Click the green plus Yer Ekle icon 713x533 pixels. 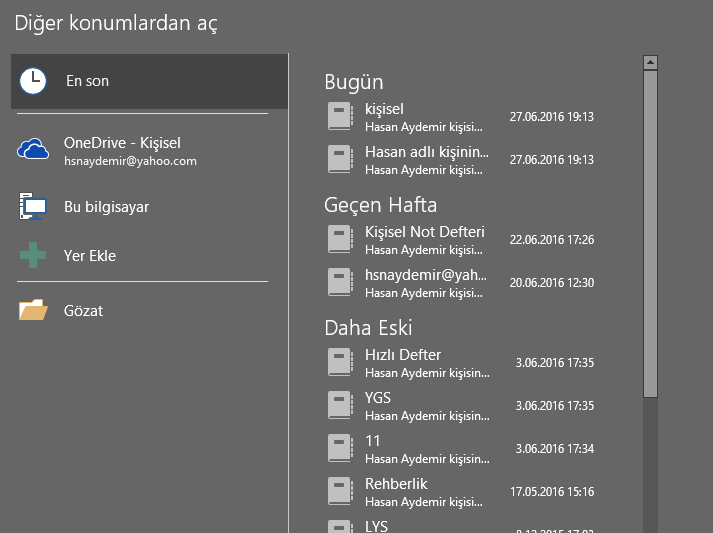point(33,255)
